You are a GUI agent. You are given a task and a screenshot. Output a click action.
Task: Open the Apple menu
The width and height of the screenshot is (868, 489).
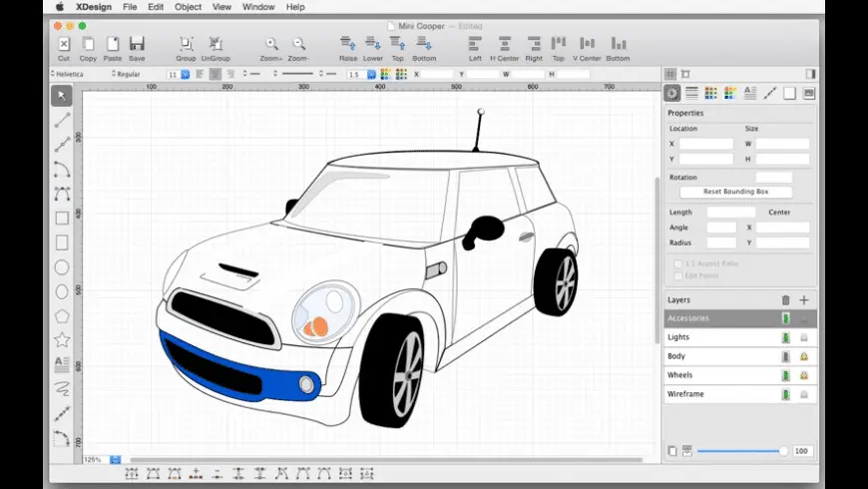click(60, 7)
